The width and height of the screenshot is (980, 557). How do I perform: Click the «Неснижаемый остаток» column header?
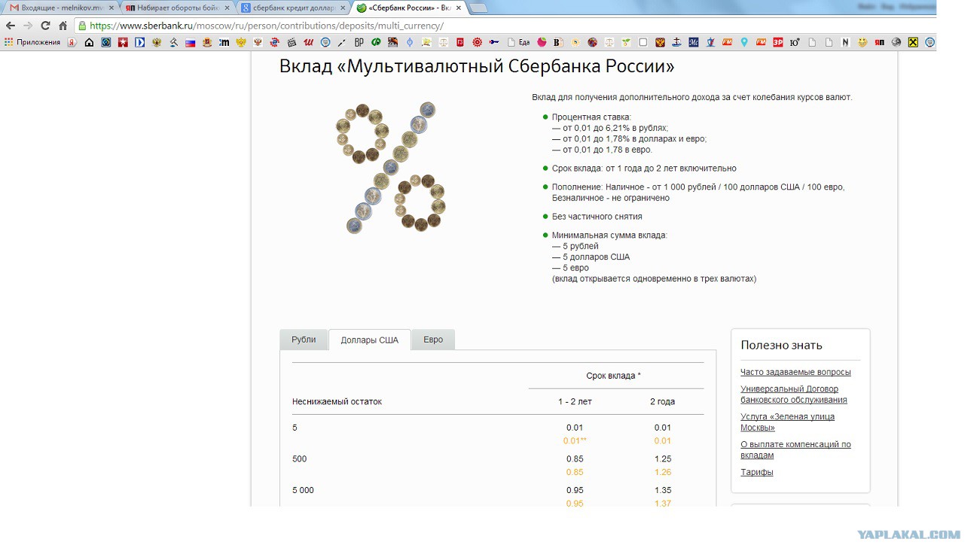(x=337, y=402)
